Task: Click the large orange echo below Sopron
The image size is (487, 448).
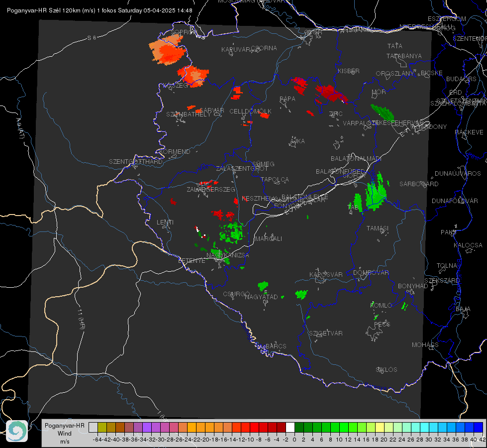Action: (168, 50)
